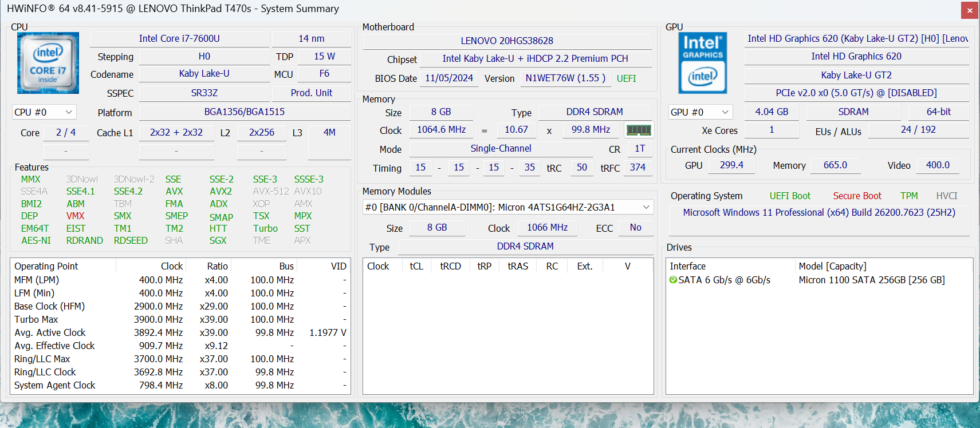Open the GPU #0 selector dropdown
Viewport: 980px width, 428px height.
point(700,112)
